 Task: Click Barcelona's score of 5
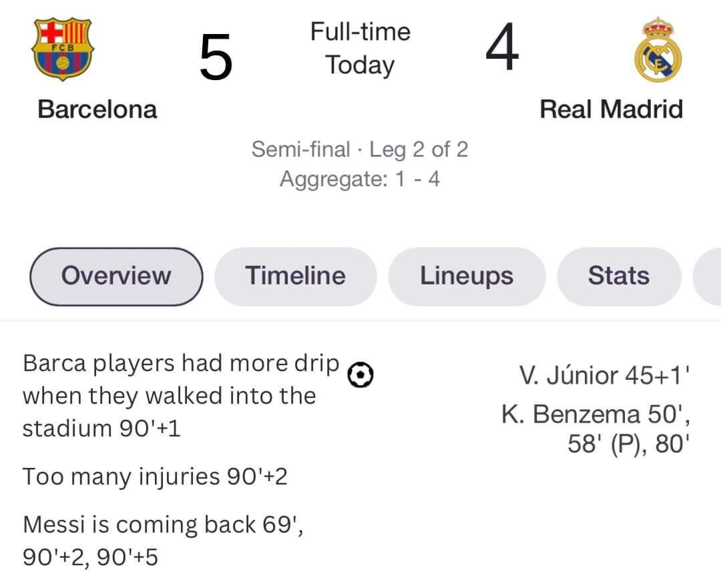216,57
